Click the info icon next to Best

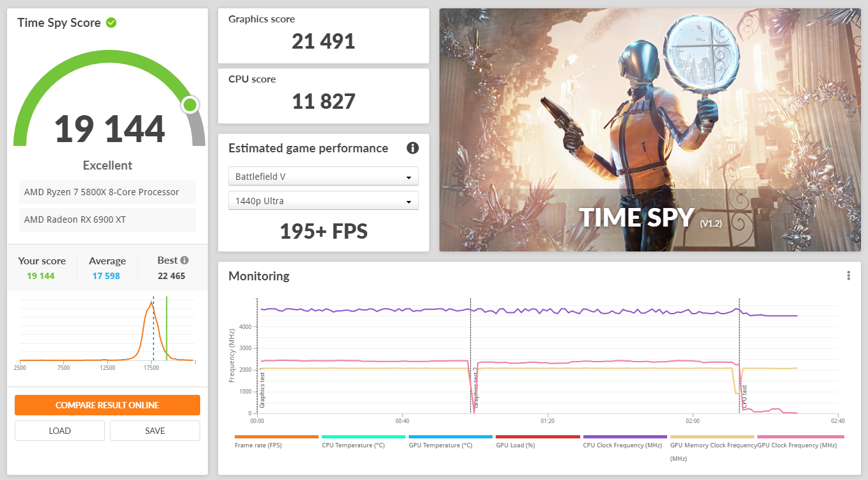184,260
